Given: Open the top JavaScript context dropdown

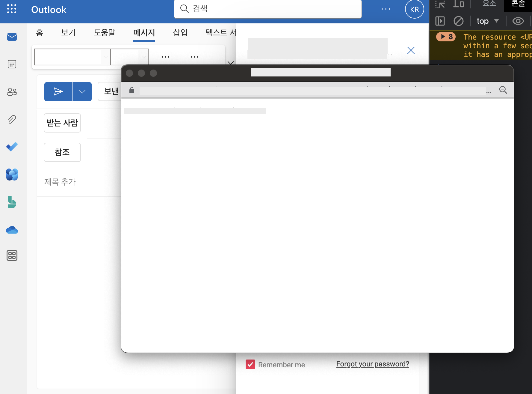Looking at the screenshot, I should (488, 21).
